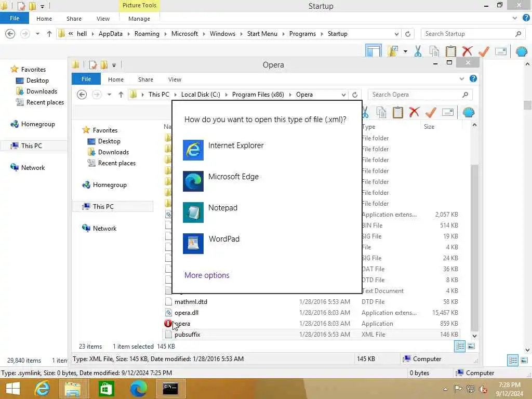The image size is (532, 399).
Task: Click the blue shell icon in Startup window
Action: click(x=522, y=51)
